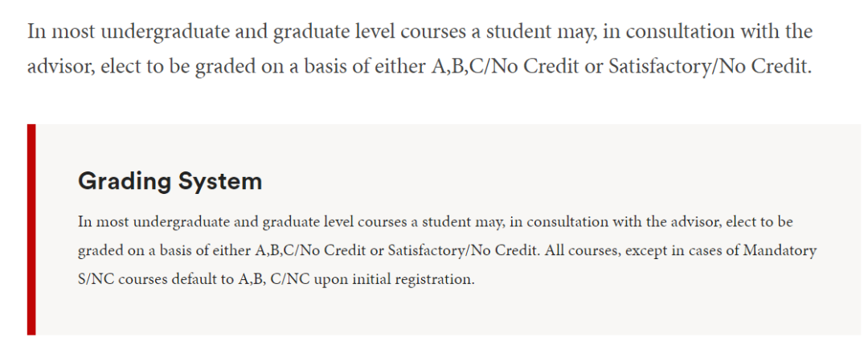Click 'Satisfactory/No Credit.' in the large intro paragraph
The height and width of the screenshot is (346, 868).
point(710,68)
